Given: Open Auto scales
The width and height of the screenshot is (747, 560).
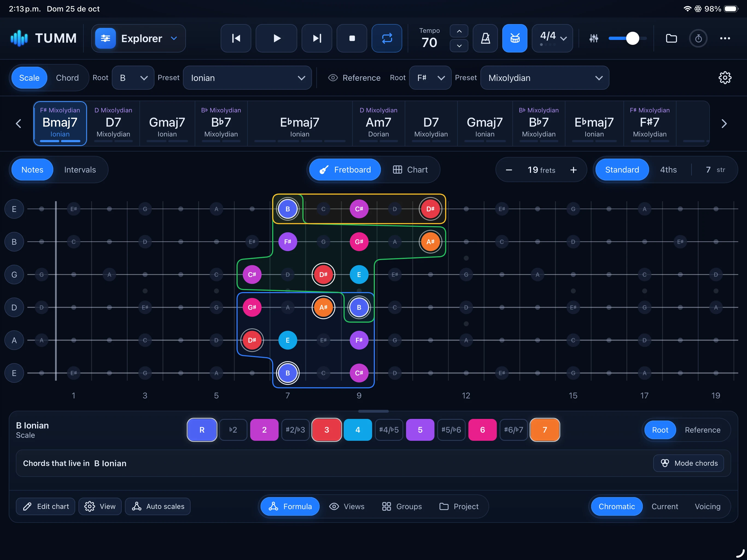Looking at the screenshot, I should [158, 506].
